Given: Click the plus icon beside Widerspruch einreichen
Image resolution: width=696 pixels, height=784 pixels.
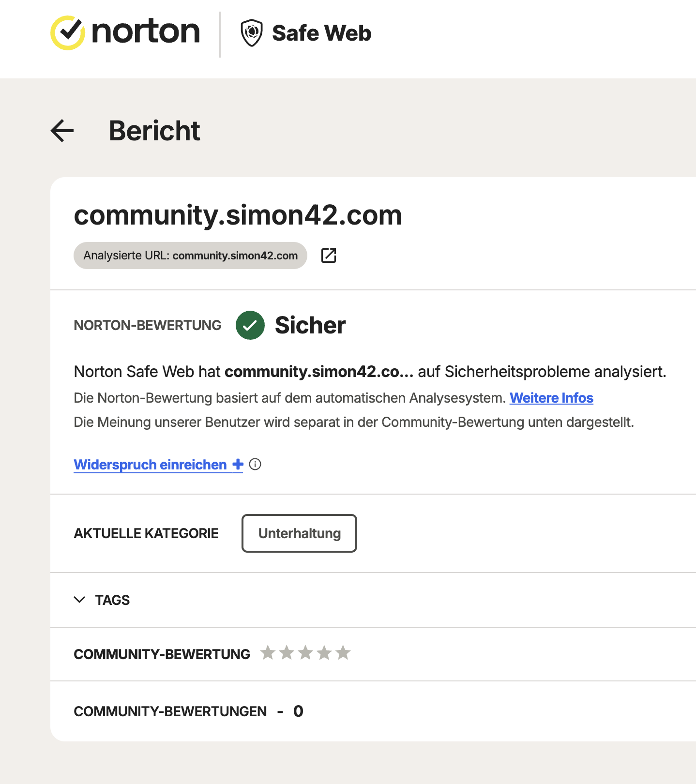Looking at the screenshot, I should click(x=238, y=465).
